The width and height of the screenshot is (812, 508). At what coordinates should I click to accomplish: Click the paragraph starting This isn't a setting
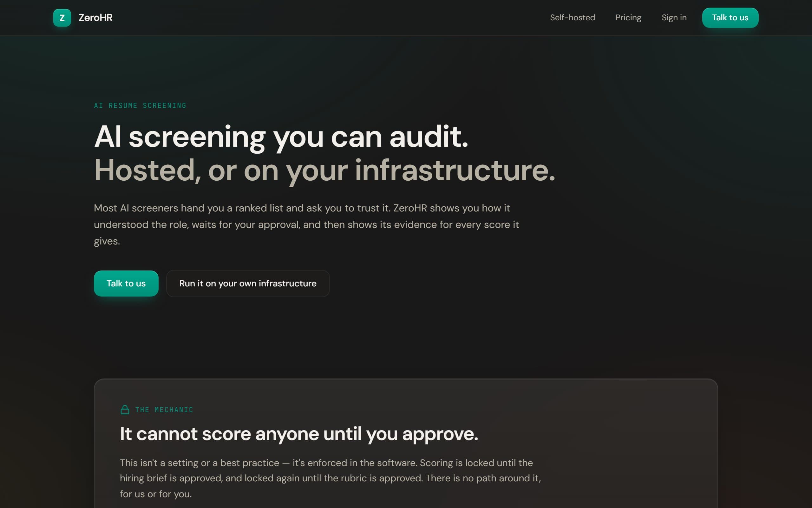(x=331, y=478)
